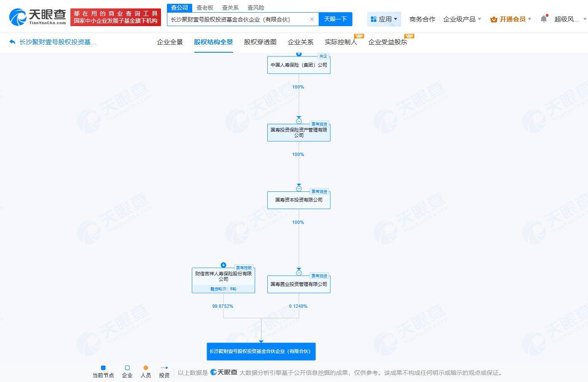Collapse the 国寿投资保险资产管理有限公司 node
The image size is (588, 382).
pyautogui.click(x=299, y=121)
